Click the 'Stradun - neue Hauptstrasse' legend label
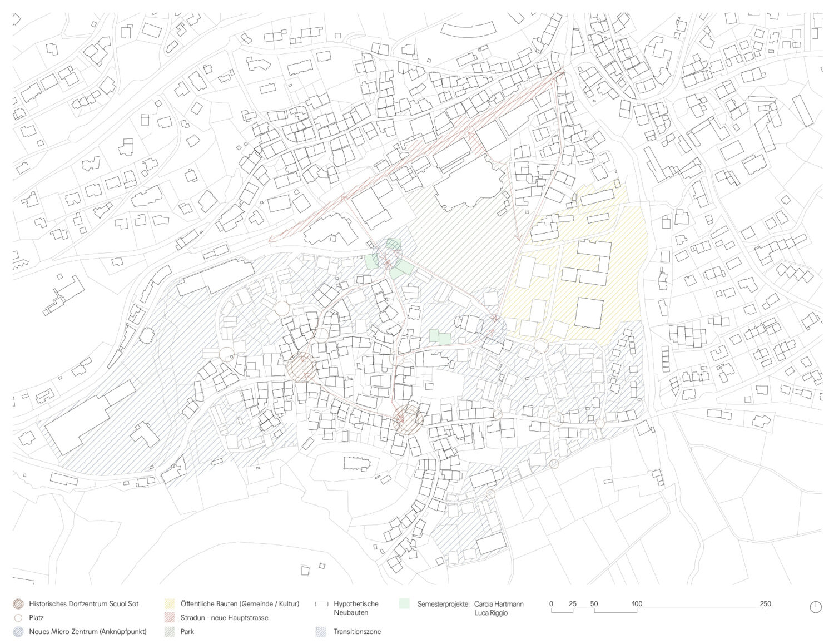 click(224, 618)
